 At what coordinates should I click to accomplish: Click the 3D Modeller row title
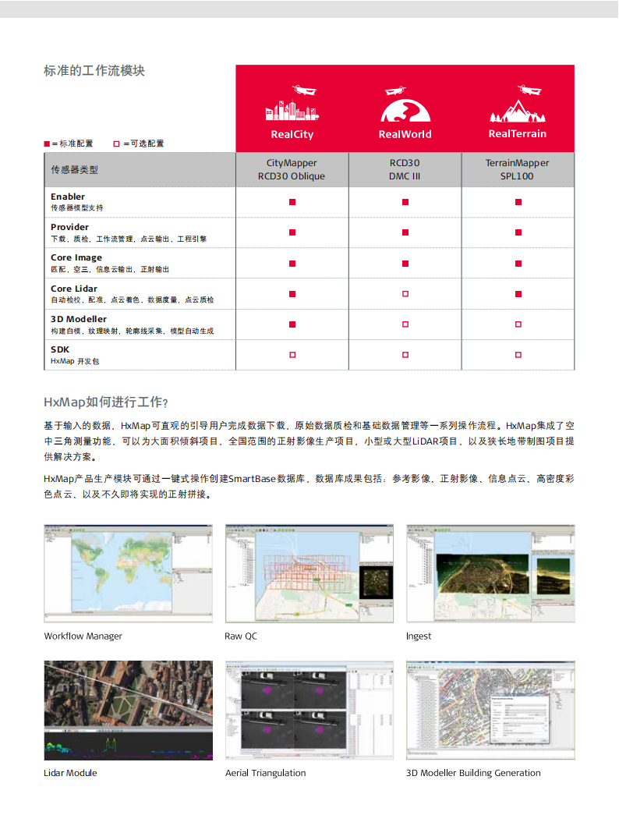click(79, 319)
